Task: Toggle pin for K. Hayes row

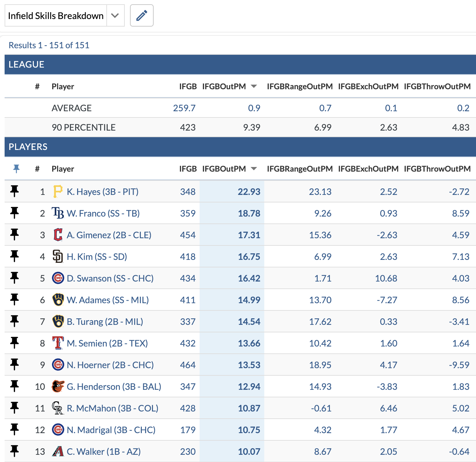Action: [14, 191]
